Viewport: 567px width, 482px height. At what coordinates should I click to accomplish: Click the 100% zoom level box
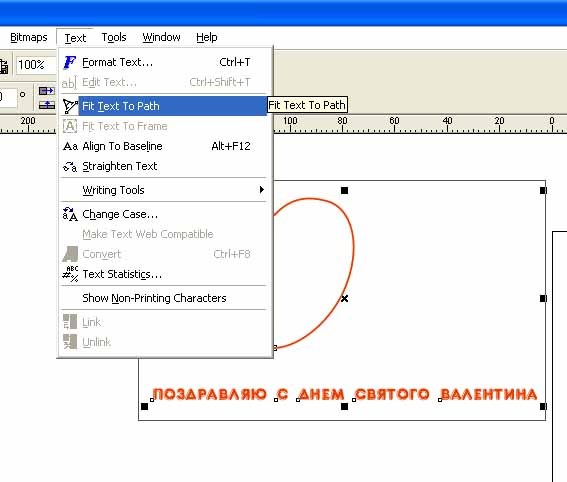(x=35, y=65)
